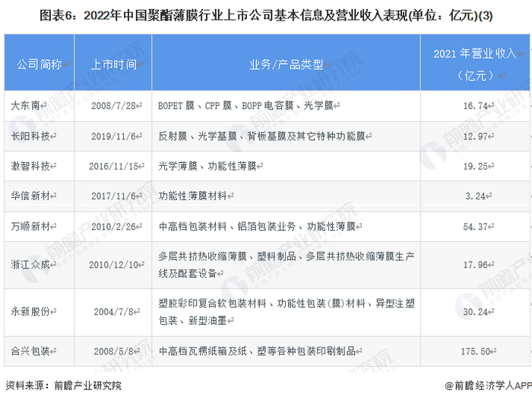Click the revenue value 19.25
Viewport: 532px width, 401px height.
point(475,166)
